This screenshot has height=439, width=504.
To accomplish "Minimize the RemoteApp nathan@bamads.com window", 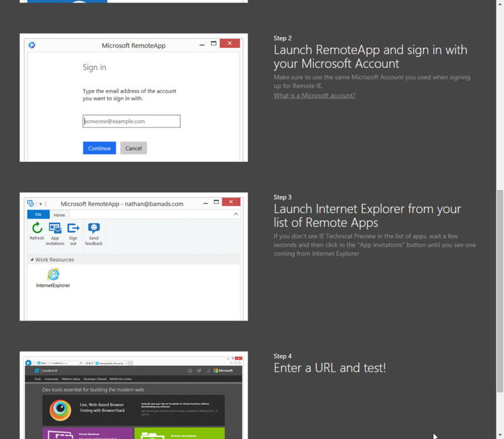I will click(x=206, y=203).
